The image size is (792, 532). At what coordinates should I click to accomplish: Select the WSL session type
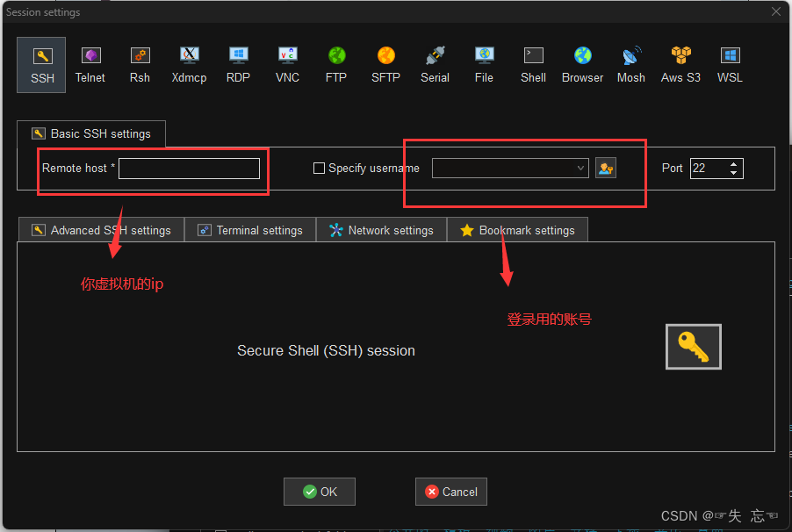tap(730, 64)
